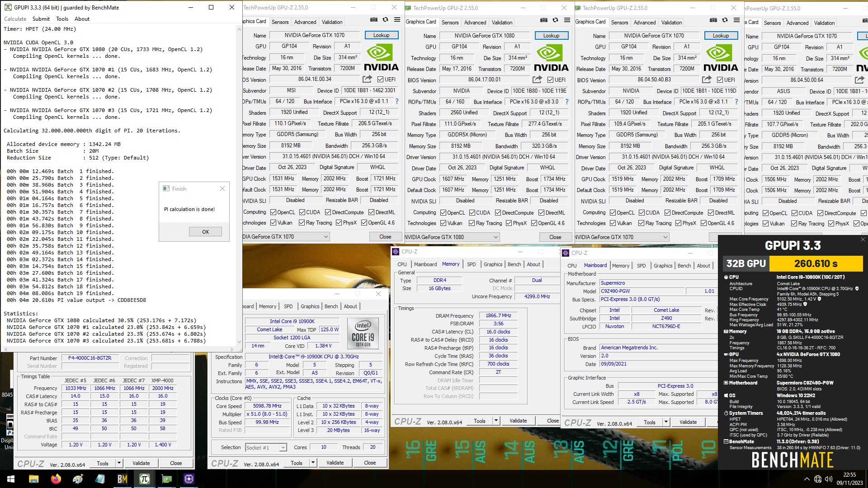Switch to SPD tab in CPU-Z Memory window
Screen dimensions: 868x488
click(x=471, y=264)
